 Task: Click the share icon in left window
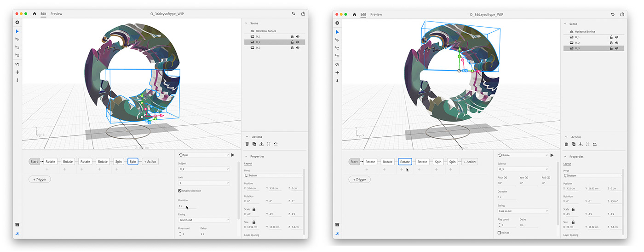click(x=303, y=14)
